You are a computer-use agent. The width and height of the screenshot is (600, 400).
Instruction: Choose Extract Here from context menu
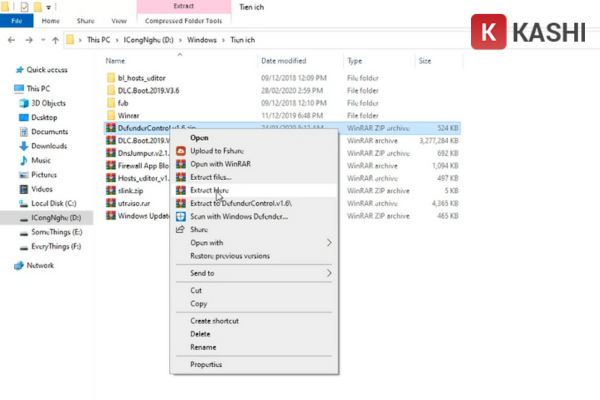click(x=208, y=189)
